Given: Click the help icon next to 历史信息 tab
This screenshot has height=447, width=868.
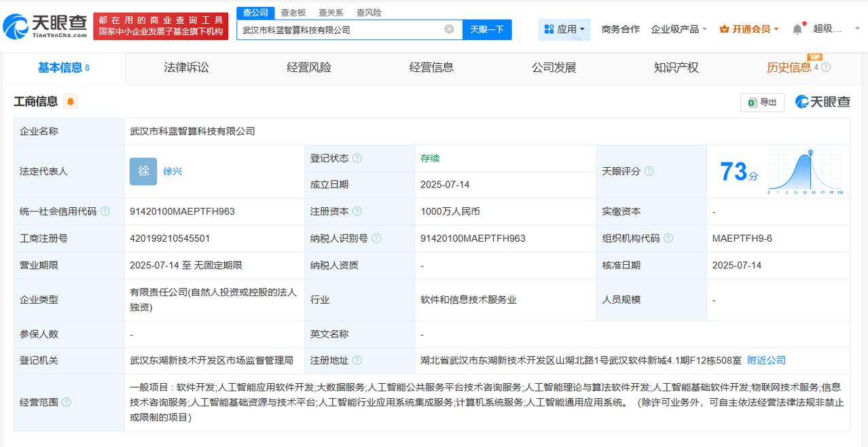Looking at the screenshot, I should coord(826,67).
